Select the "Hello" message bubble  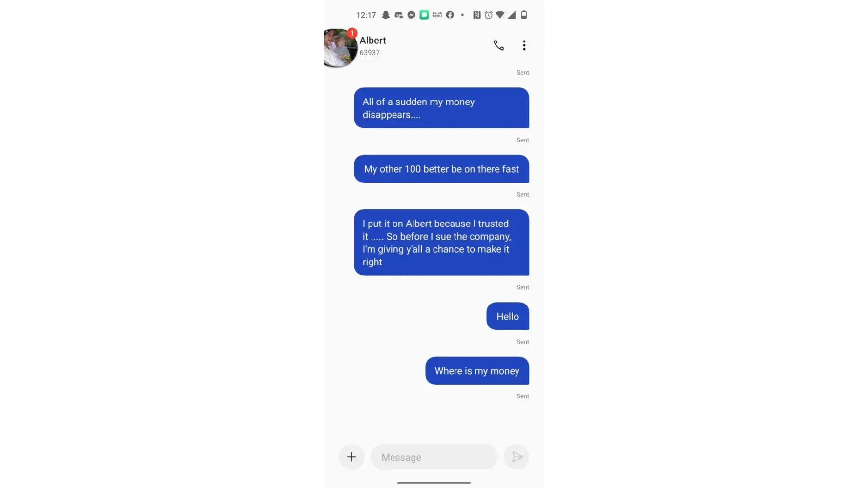[508, 316]
